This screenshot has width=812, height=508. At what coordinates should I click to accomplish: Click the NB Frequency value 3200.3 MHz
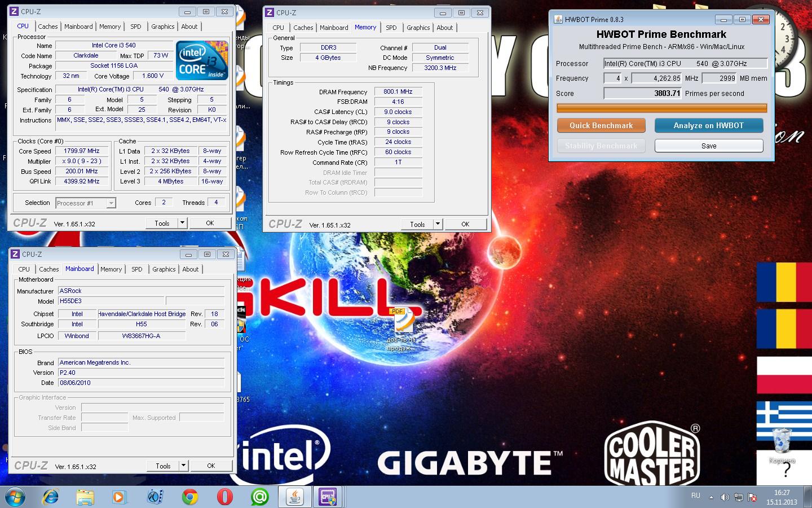click(440, 68)
